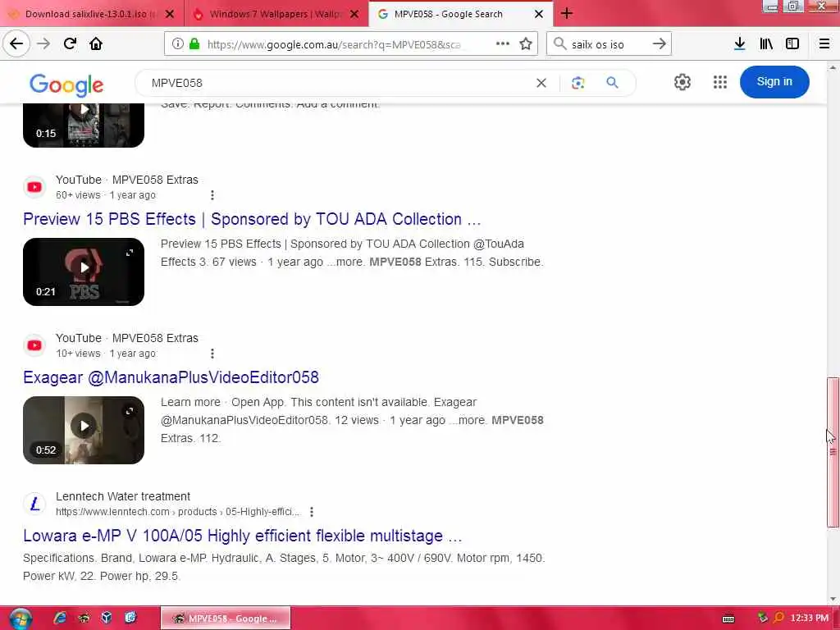This screenshot has height=630, width=840.
Task: Open Google quick settings gear
Action: coord(682,82)
